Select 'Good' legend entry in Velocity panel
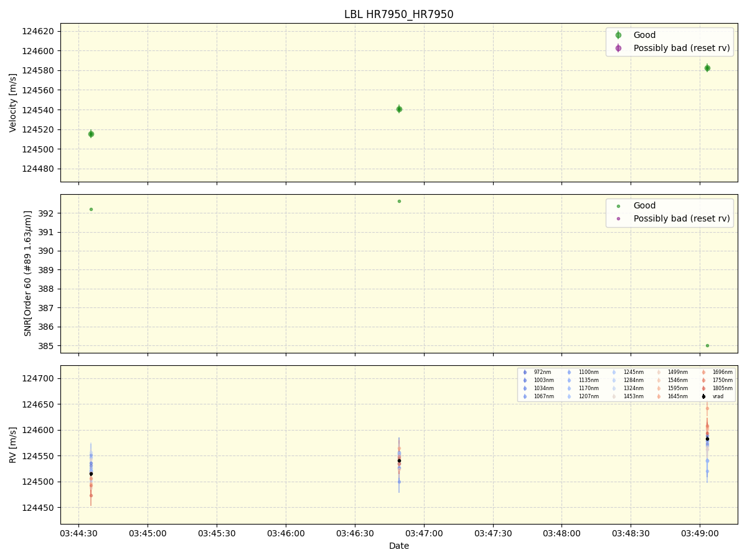Image resolution: width=747 pixels, height=560 pixels. tap(644, 35)
